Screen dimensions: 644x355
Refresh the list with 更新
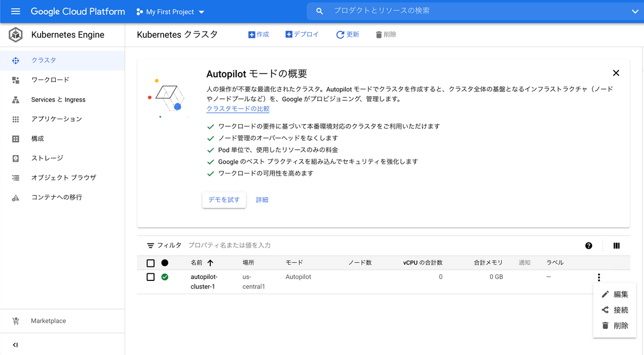click(x=348, y=35)
